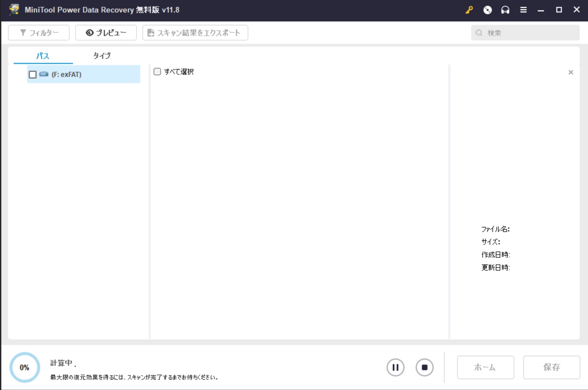Check the F: exFAT drive checkbox
This screenshot has width=588, height=390.
coord(33,75)
